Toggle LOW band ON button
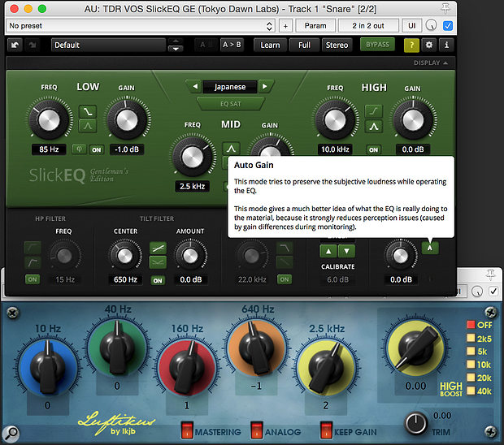The width and height of the screenshot is (504, 445). tap(97, 149)
